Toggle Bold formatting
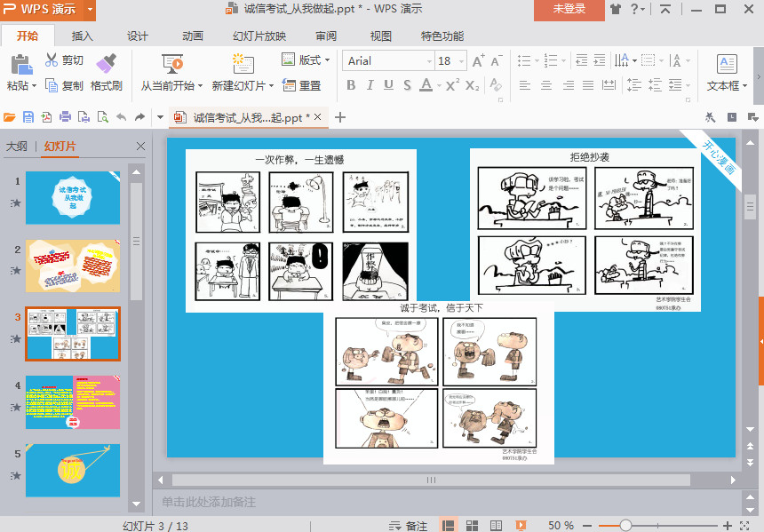 [351, 85]
